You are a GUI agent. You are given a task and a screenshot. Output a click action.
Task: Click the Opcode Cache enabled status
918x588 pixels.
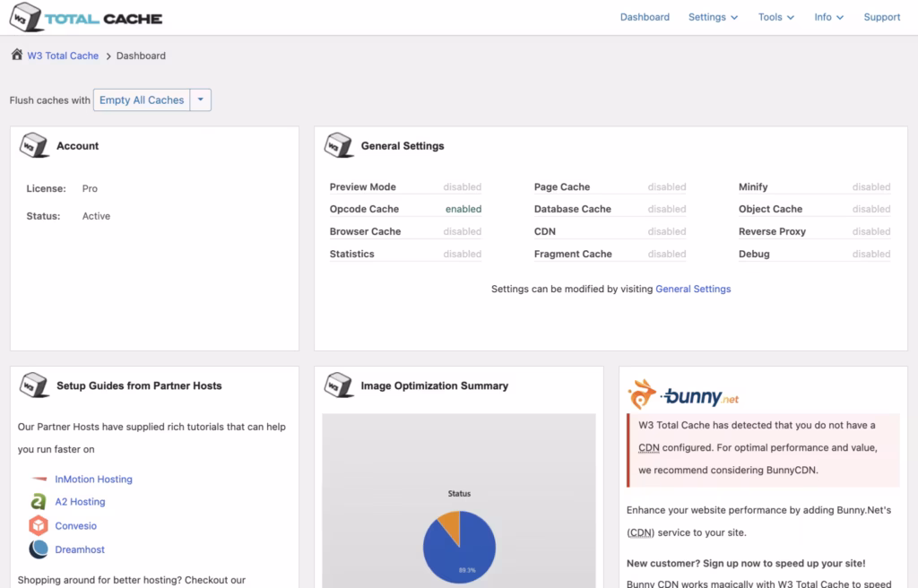463,209
